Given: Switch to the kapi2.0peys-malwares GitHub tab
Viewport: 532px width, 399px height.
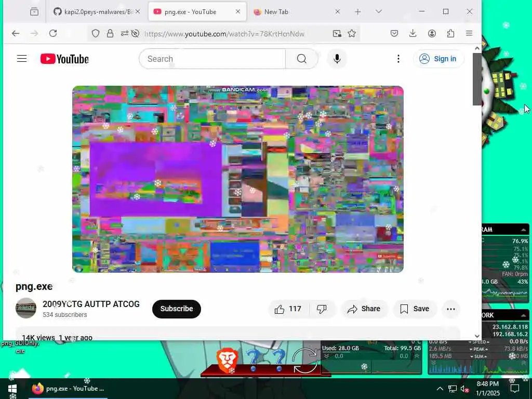Looking at the screenshot, I should (97, 11).
